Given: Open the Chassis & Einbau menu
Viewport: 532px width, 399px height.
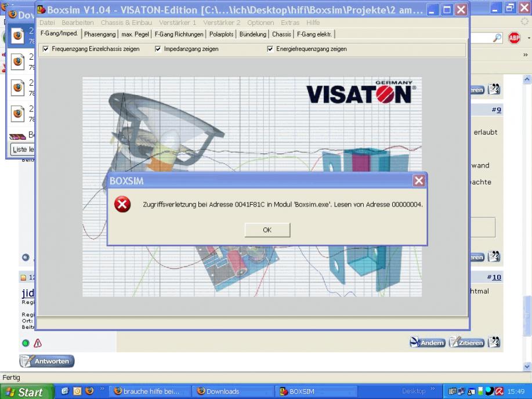Looking at the screenshot, I should coord(126,23).
